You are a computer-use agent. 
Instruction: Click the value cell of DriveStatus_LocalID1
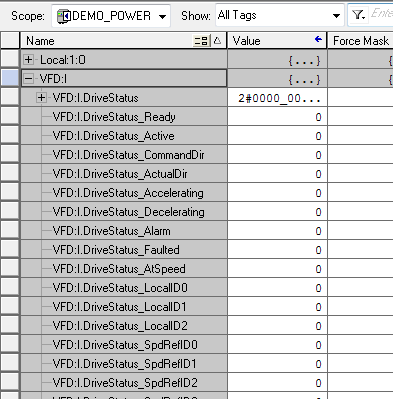pyautogui.click(x=277, y=307)
